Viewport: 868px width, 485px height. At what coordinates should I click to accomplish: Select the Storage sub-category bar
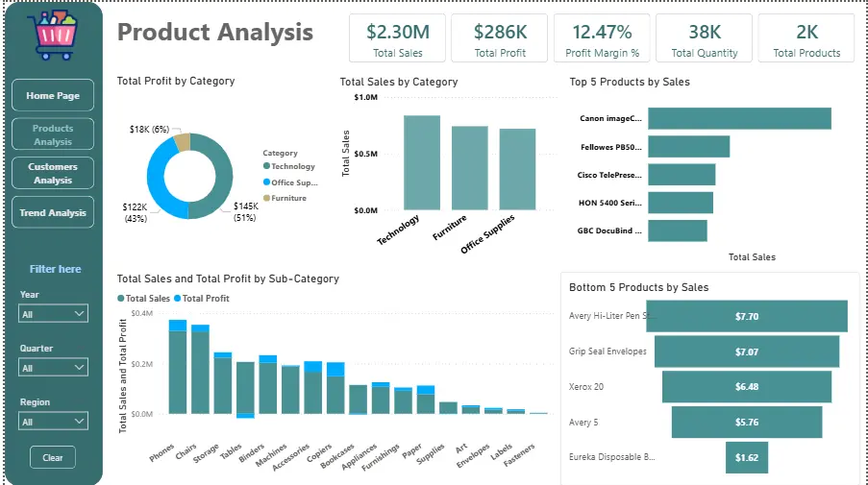[x=223, y=383]
